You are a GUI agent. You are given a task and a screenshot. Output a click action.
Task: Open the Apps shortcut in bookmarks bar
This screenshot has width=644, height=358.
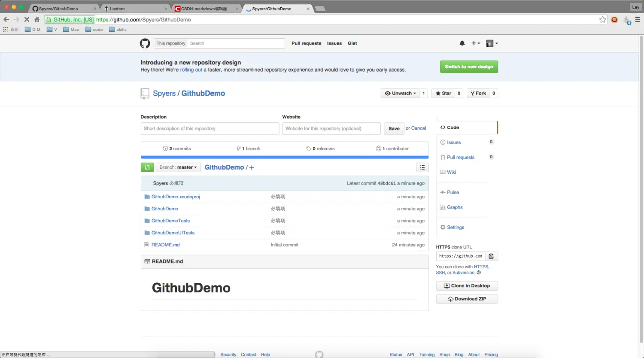point(11,30)
